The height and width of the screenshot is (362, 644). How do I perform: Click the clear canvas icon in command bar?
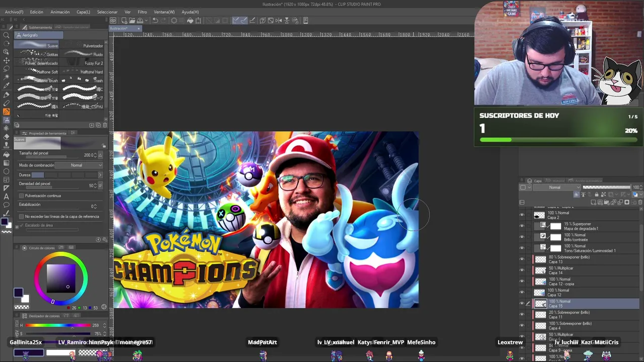click(x=174, y=21)
